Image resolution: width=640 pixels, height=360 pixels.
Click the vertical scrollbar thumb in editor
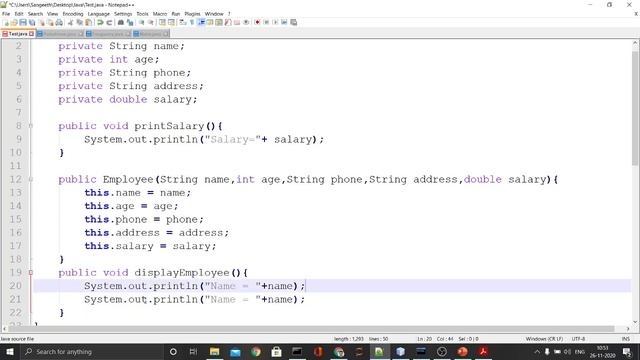click(635, 108)
